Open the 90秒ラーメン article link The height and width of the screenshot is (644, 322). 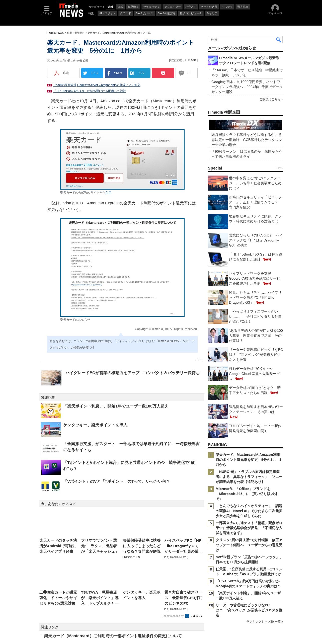(x=247, y=154)
